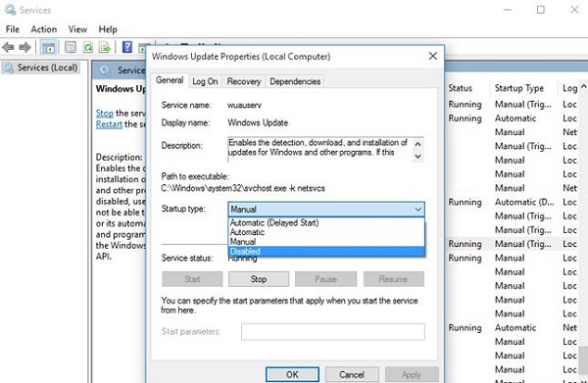Click the Properties toolbar icon
Screen dimensions: 588x383
click(71, 47)
